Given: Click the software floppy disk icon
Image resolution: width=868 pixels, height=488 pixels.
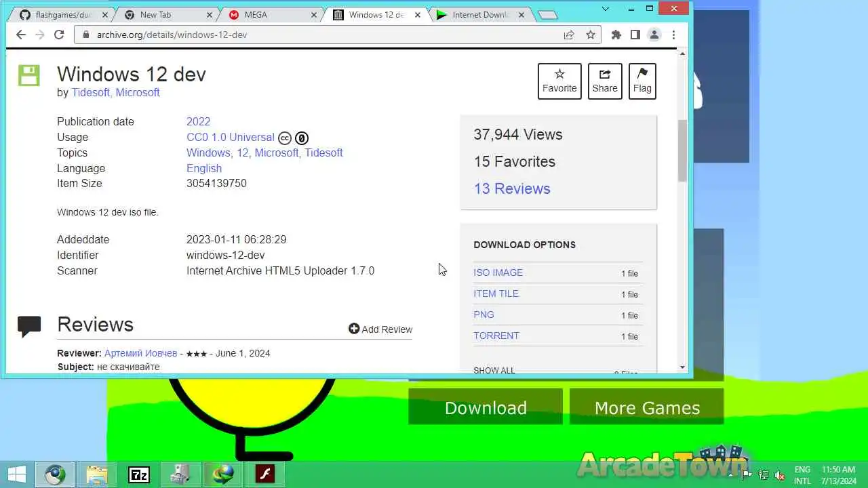Looking at the screenshot, I should 29,75.
